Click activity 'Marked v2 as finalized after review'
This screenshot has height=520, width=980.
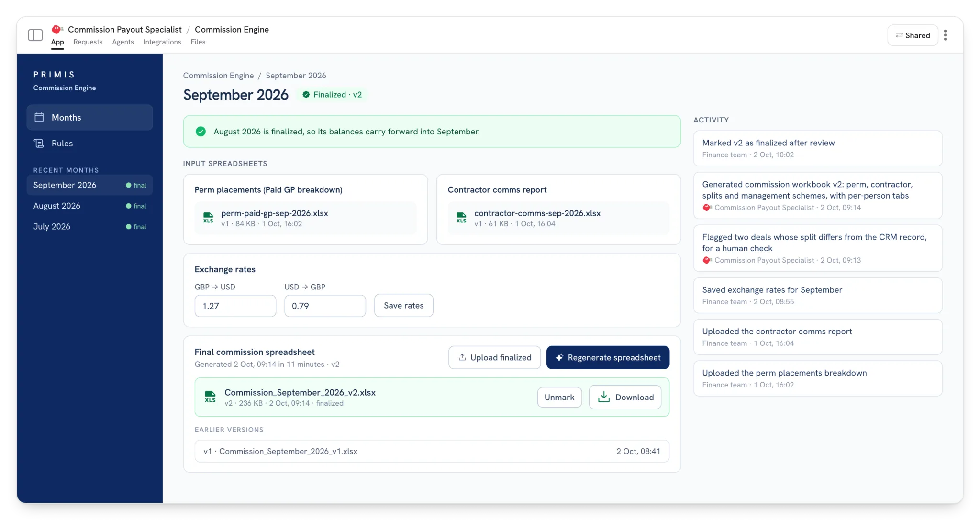tap(818, 148)
